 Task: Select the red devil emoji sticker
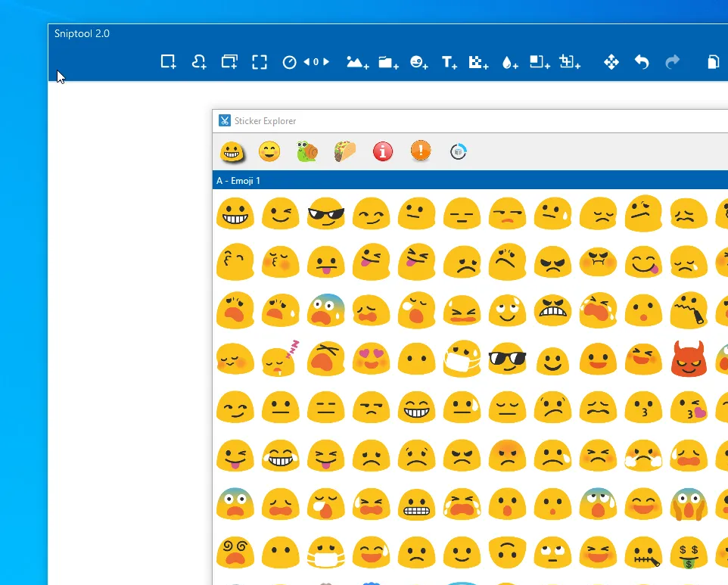click(688, 359)
